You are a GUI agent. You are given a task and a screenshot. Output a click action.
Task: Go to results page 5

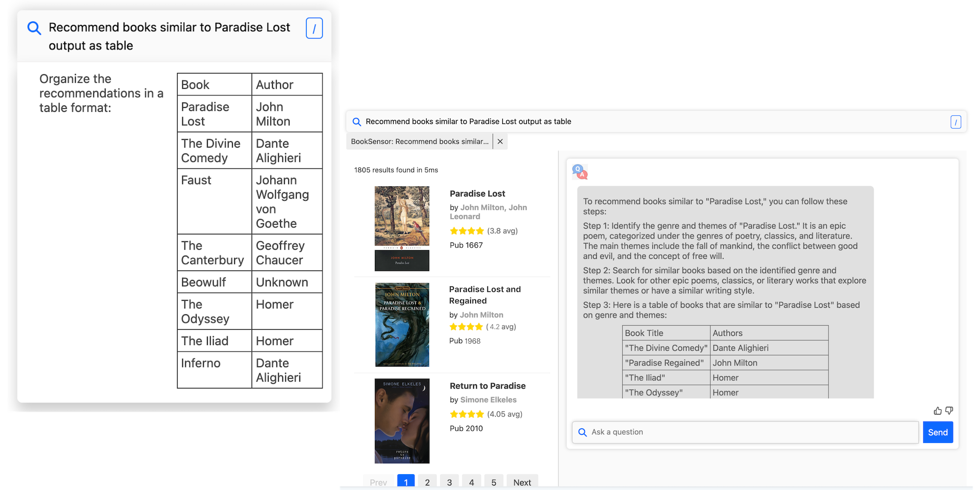point(494,482)
